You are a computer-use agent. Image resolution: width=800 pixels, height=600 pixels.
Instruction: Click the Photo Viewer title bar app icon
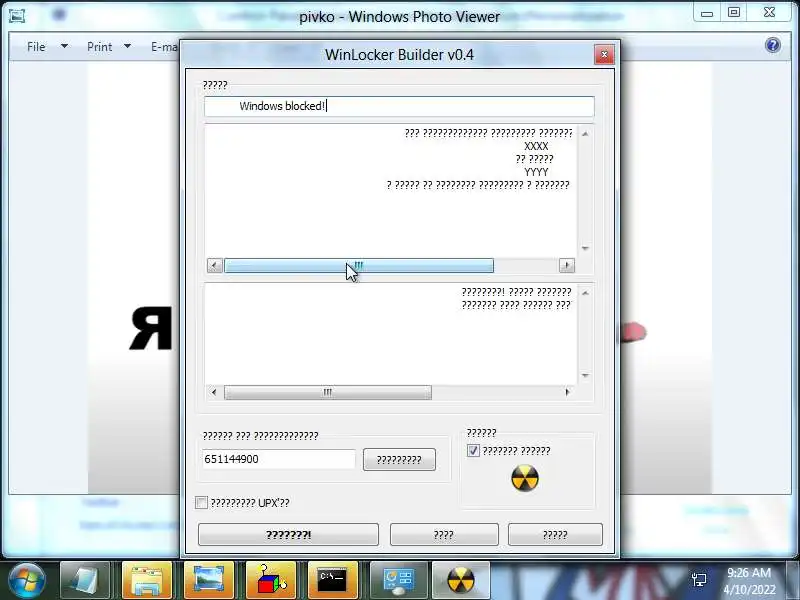[17, 16]
